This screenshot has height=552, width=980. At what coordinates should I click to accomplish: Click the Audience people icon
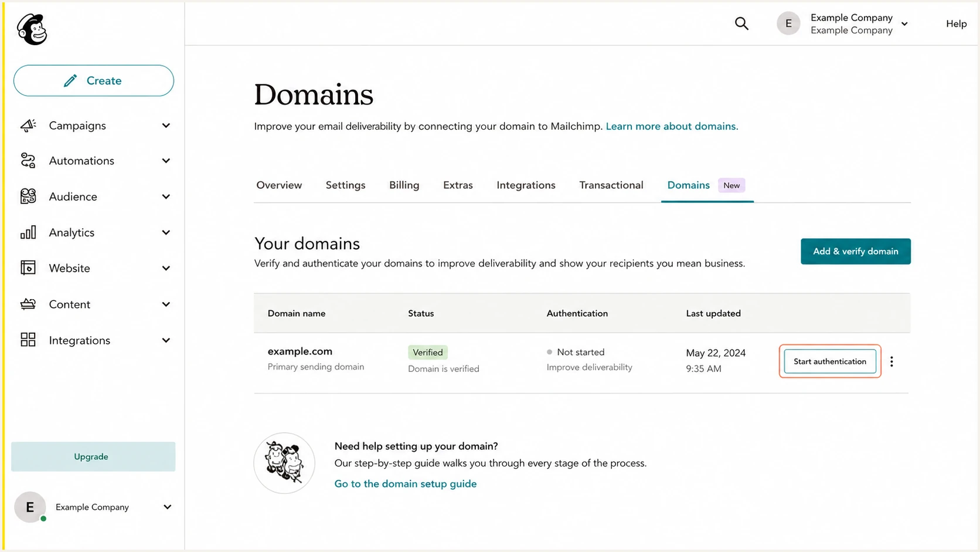28,197
